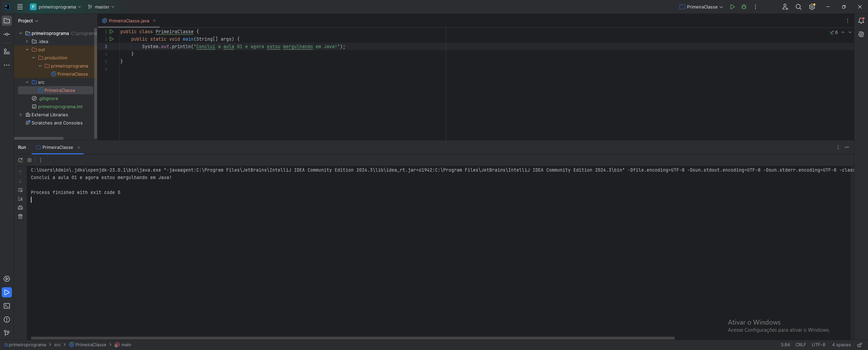Expand the .idea folder

click(27, 41)
